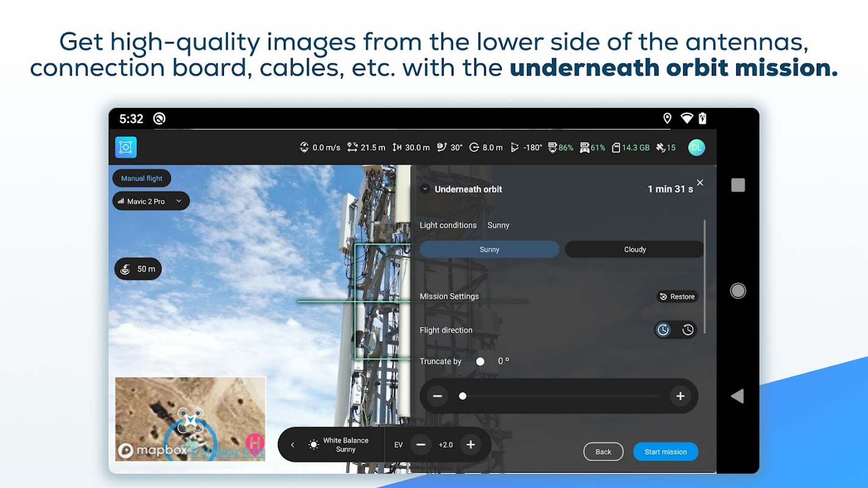Increase truncate angle with plus button
The width and height of the screenshot is (868, 488).
click(680, 396)
